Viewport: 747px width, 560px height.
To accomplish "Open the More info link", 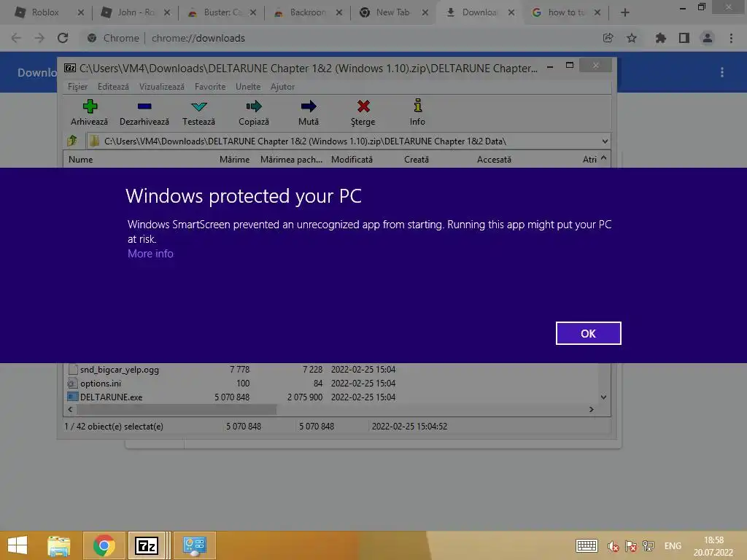I will [x=150, y=254].
